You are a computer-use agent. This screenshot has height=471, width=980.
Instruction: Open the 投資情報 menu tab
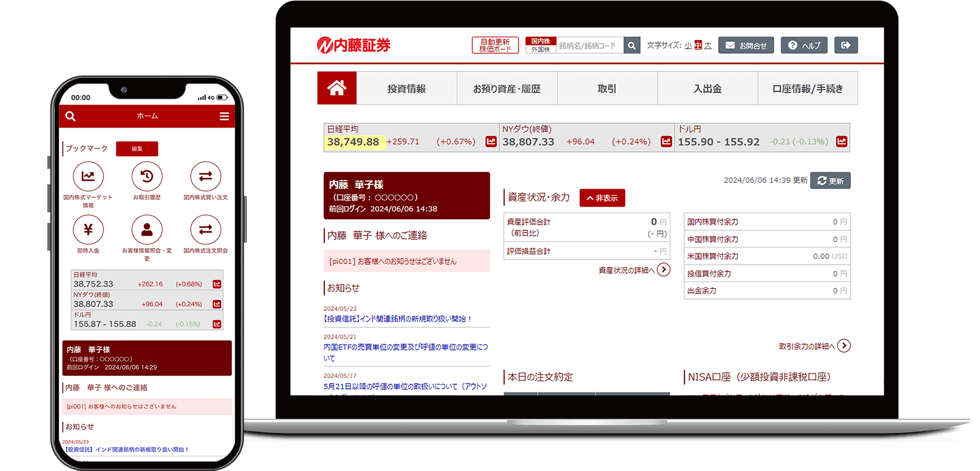(407, 89)
